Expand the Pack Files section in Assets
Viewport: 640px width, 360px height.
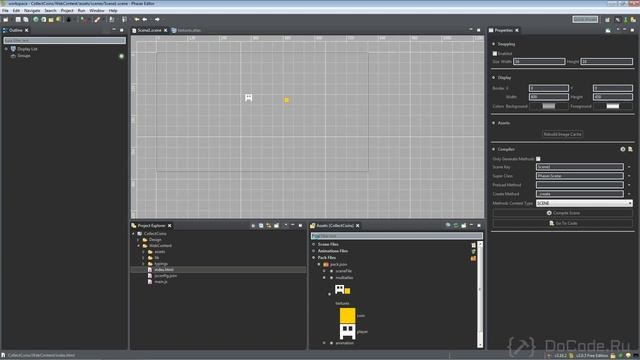click(313, 258)
